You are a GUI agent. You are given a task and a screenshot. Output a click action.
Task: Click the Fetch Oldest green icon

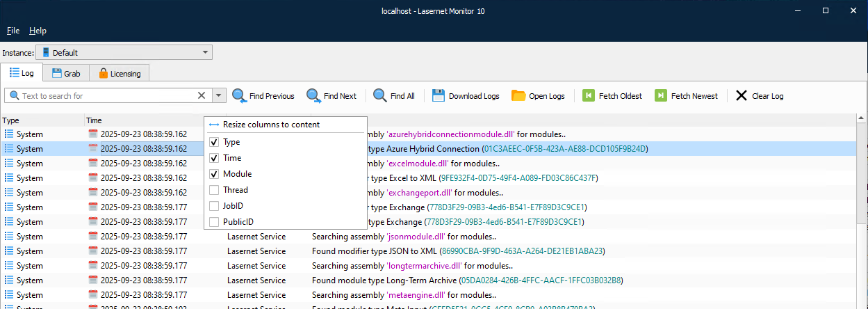[589, 95]
